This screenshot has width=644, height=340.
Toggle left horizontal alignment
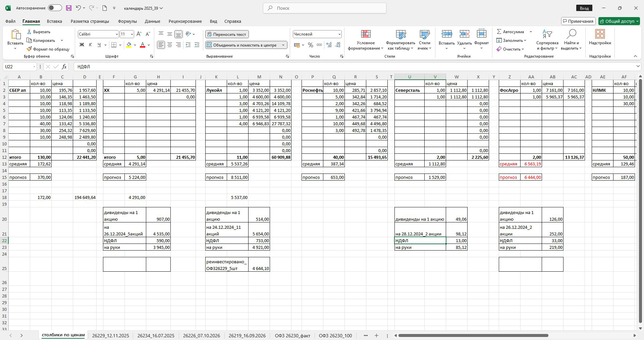tap(161, 45)
